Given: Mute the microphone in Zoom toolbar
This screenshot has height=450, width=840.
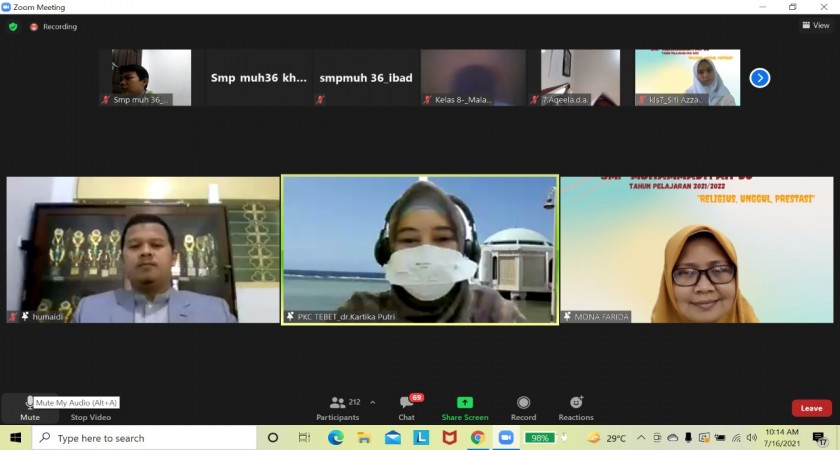Looking at the screenshot, I should point(29,407).
